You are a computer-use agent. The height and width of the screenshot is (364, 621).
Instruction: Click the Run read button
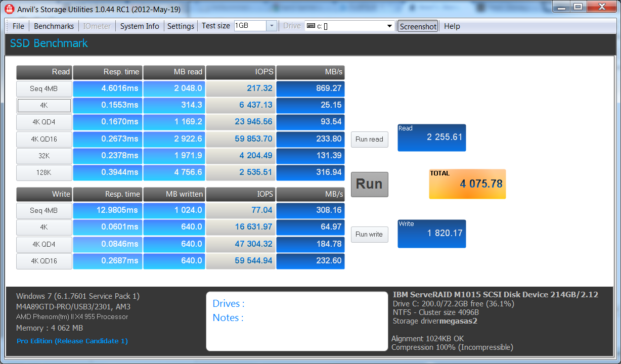point(370,140)
